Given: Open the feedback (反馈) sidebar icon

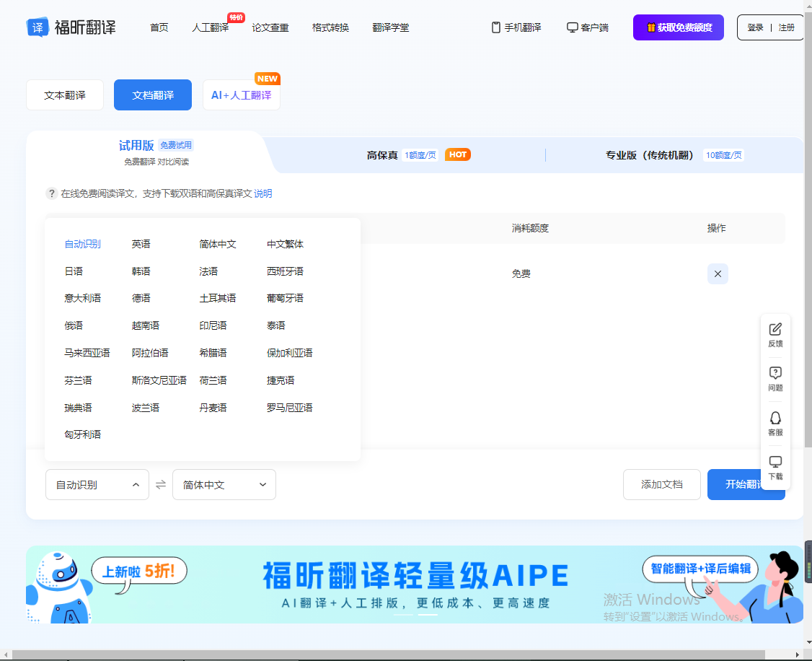Looking at the screenshot, I should [775, 335].
